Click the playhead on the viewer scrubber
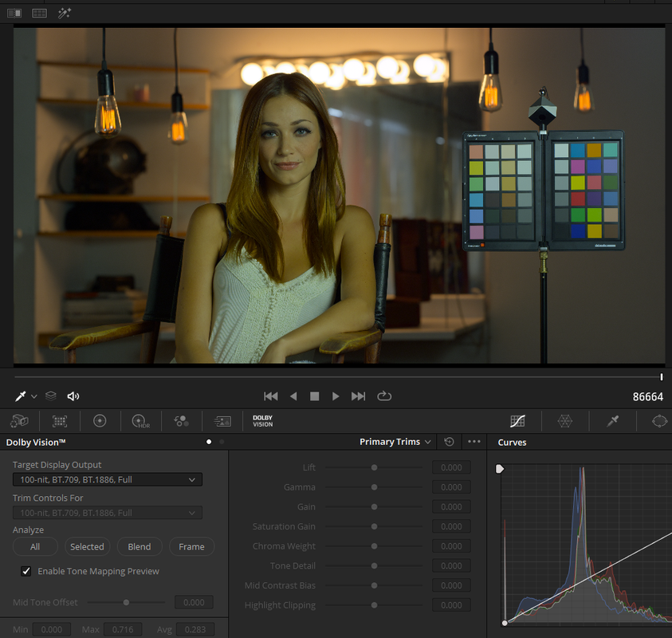 [x=662, y=377]
